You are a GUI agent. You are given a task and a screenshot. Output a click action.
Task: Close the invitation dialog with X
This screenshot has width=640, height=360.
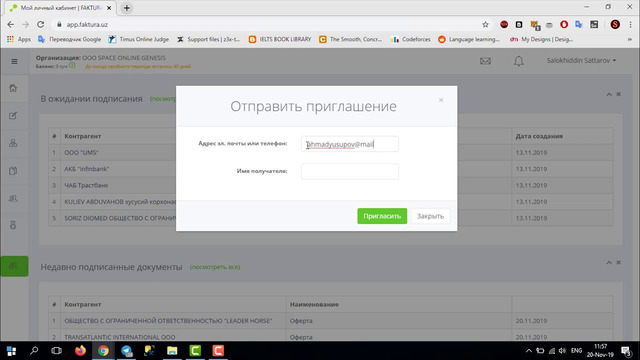click(x=441, y=100)
